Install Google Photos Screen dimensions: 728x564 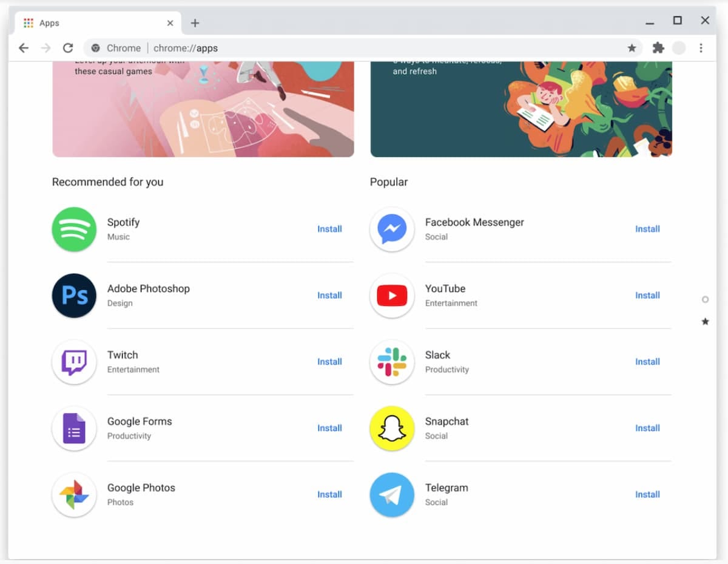point(329,494)
